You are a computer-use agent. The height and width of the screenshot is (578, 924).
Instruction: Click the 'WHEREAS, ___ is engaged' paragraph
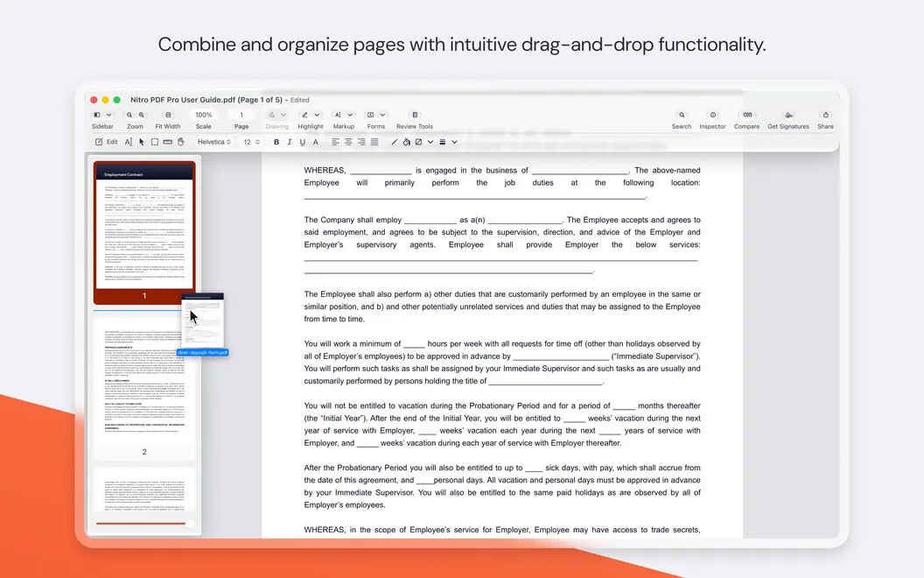click(x=502, y=183)
